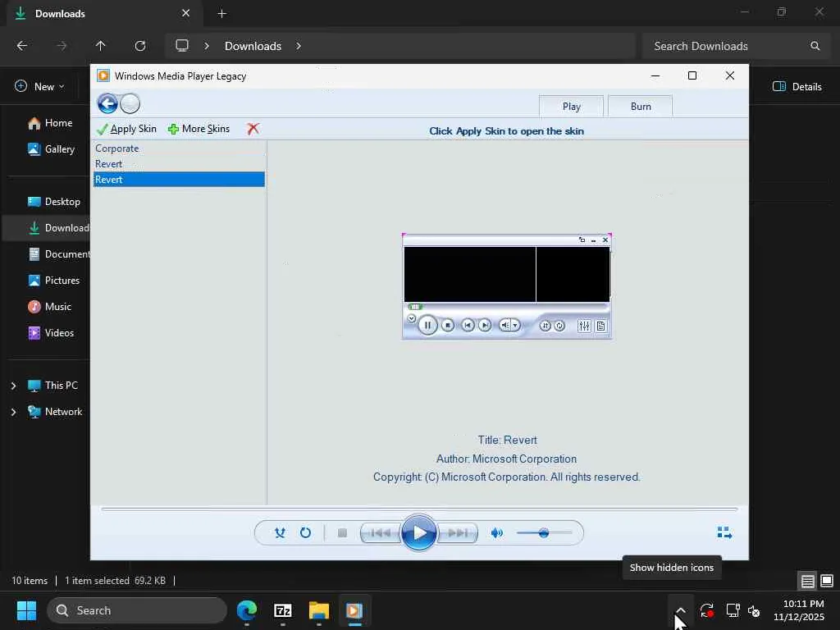The width and height of the screenshot is (840, 630).
Task: Click the large blue Play button
Action: [418, 533]
